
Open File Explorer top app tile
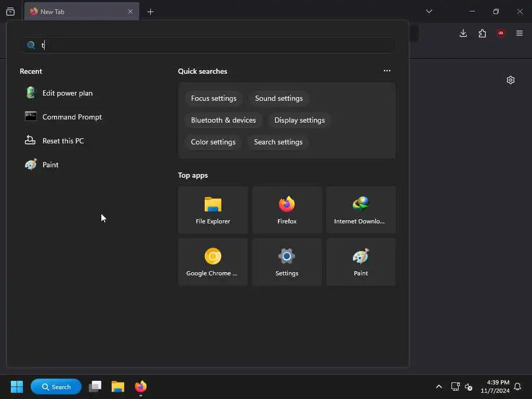click(x=212, y=210)
